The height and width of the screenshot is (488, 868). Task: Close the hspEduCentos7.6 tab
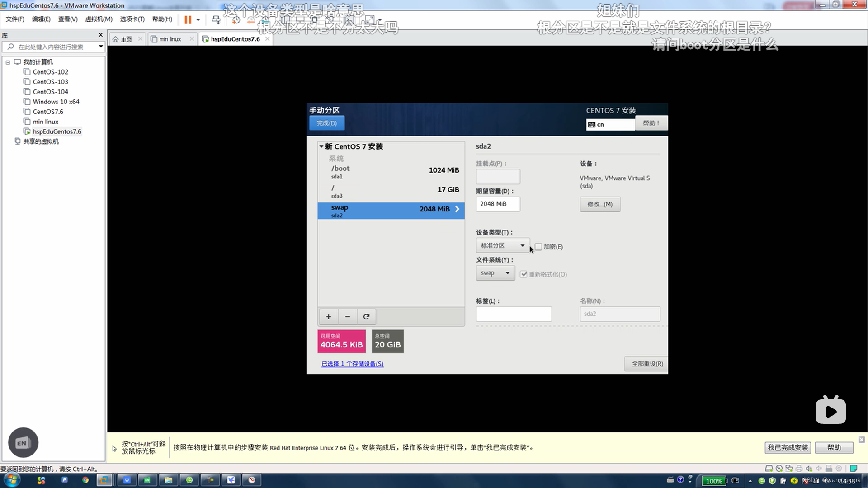click(x=267, y=39)
